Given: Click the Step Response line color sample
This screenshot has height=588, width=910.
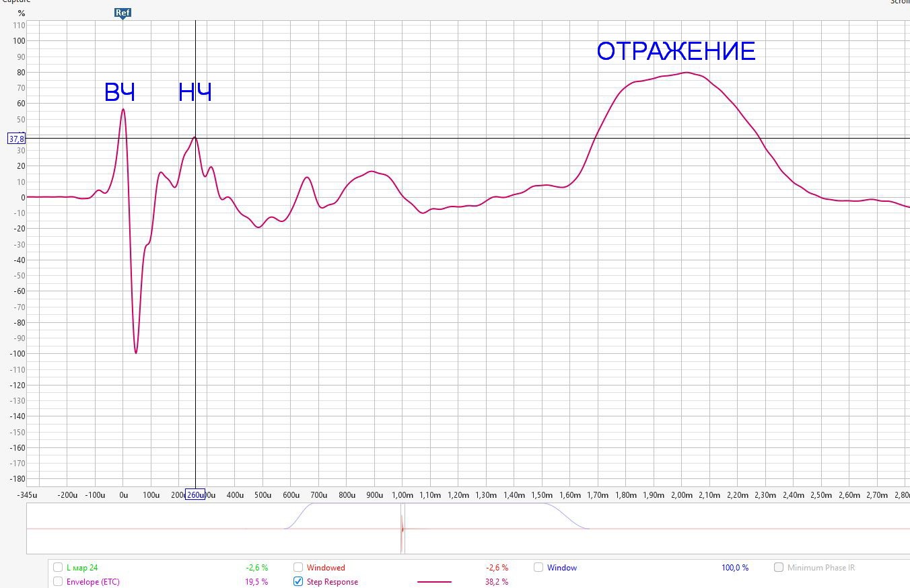Looking at the screenshot, I should [x=434, y=581].
